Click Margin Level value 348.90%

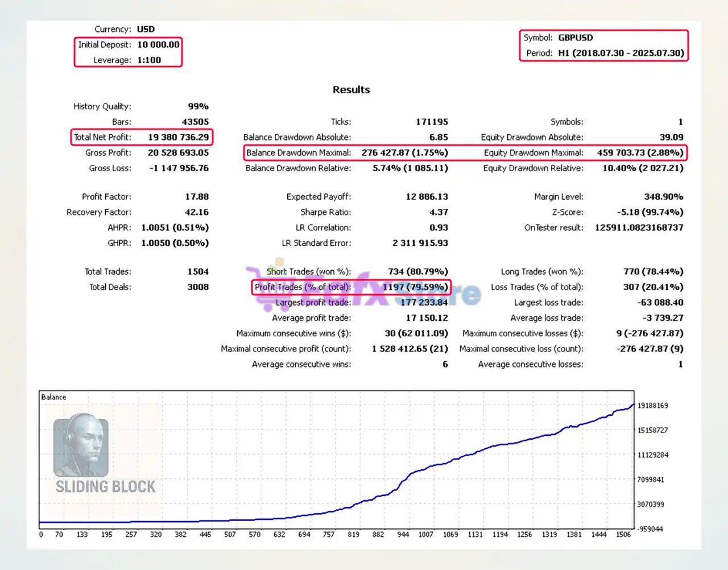pyautogui.click(x=664, y=197)
